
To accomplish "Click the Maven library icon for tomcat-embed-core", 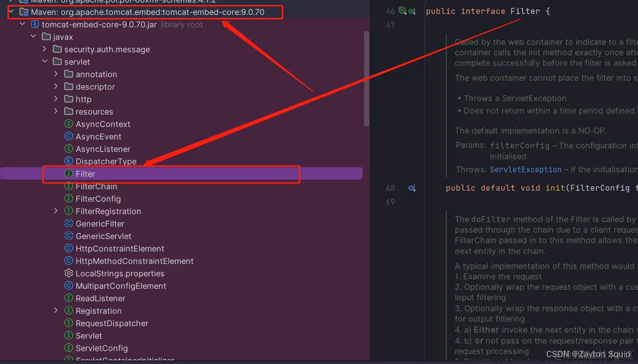I will coord(23,11).
